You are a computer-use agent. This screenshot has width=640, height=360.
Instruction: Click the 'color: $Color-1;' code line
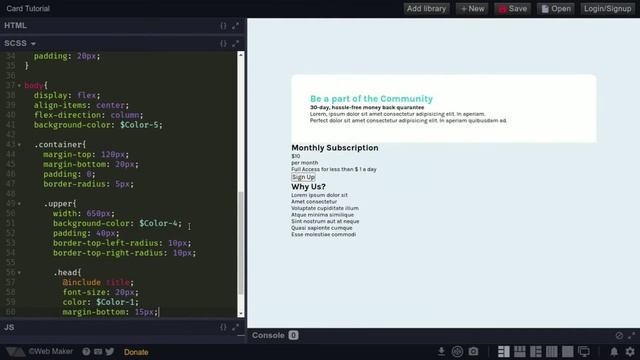point(100,302)
